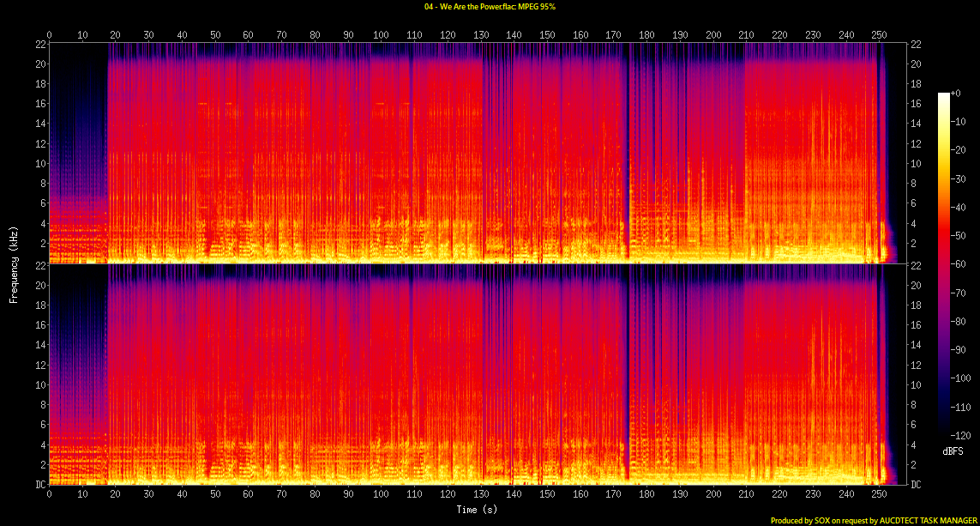This screenshot has height=526, width=980.
Task: Select the 180 mark on the bottom time axis
Action: click(646, 495)
